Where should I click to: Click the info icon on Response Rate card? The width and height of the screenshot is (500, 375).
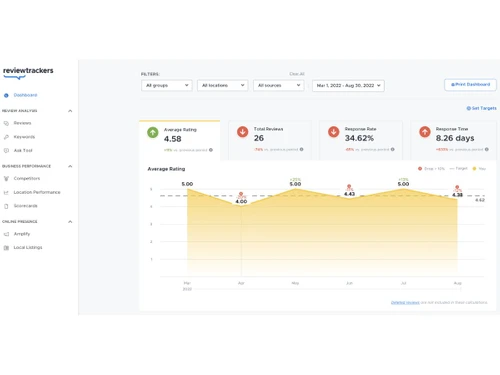[x=392, y=149]
